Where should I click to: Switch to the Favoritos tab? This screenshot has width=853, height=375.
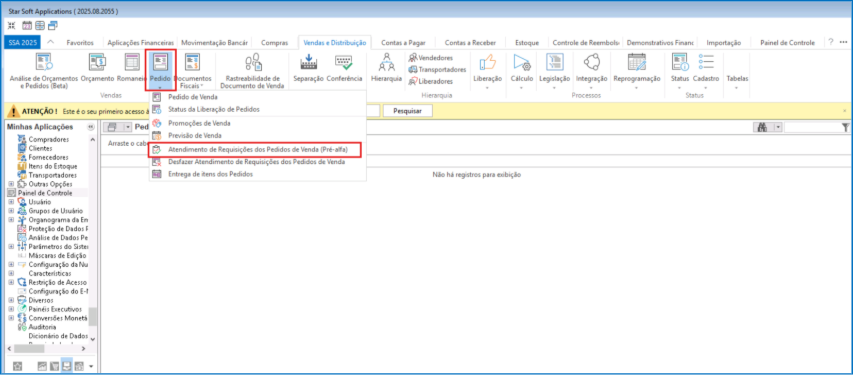80,42
